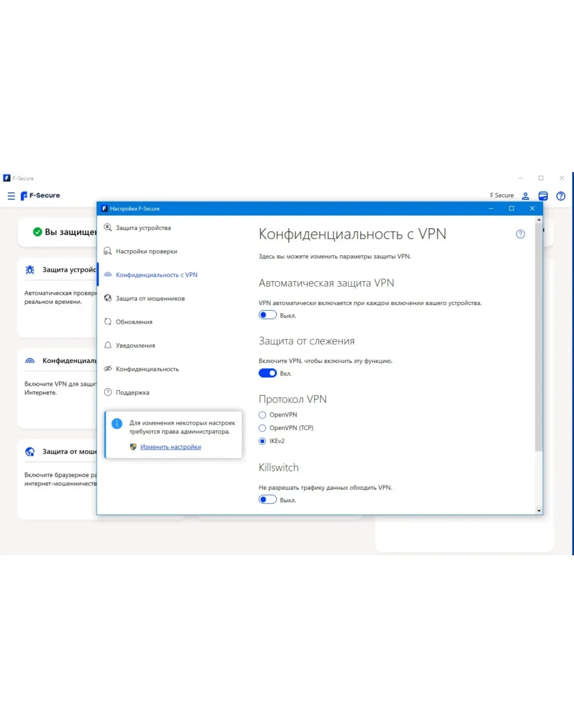Click the Настройки проверки sidebar icon
This screenshot has height=728, width=574.
tap(108, 251)
